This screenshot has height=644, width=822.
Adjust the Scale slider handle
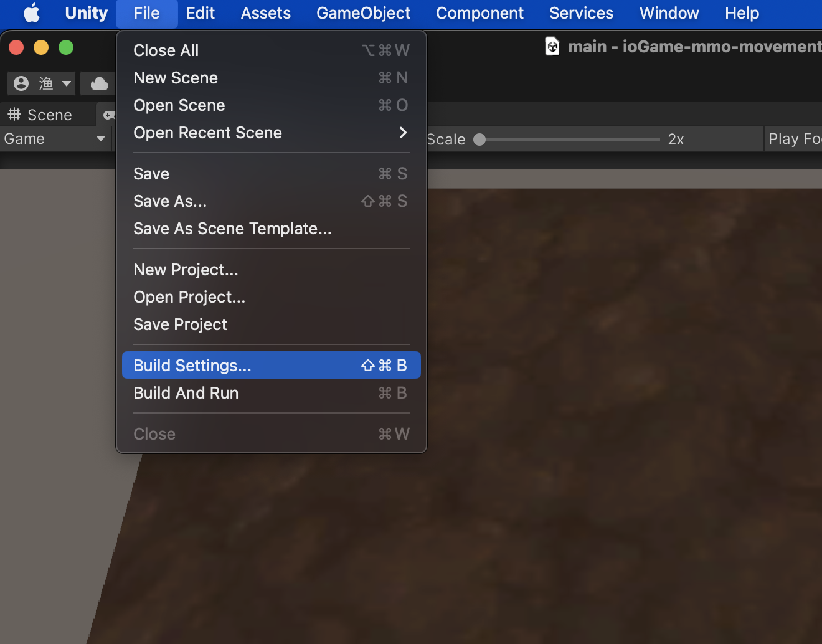479,140
